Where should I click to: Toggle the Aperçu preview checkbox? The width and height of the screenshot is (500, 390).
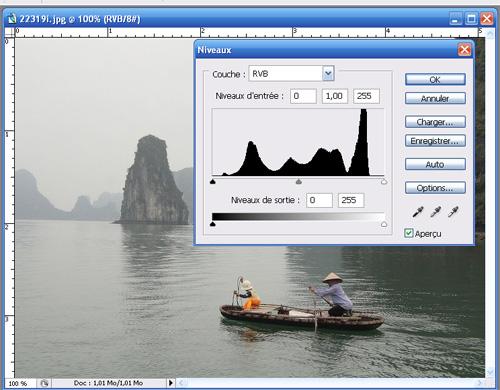[409, 233]
